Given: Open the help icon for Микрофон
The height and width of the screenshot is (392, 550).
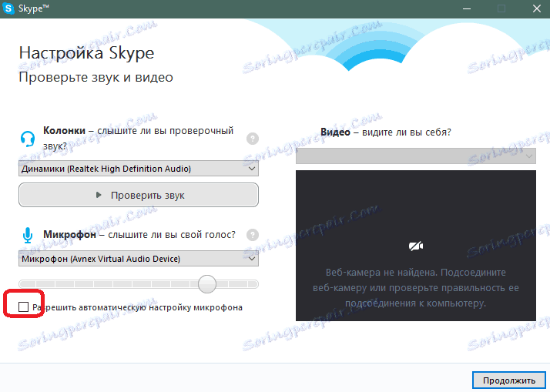Looking at the screenshot, I should coord(253,235).
